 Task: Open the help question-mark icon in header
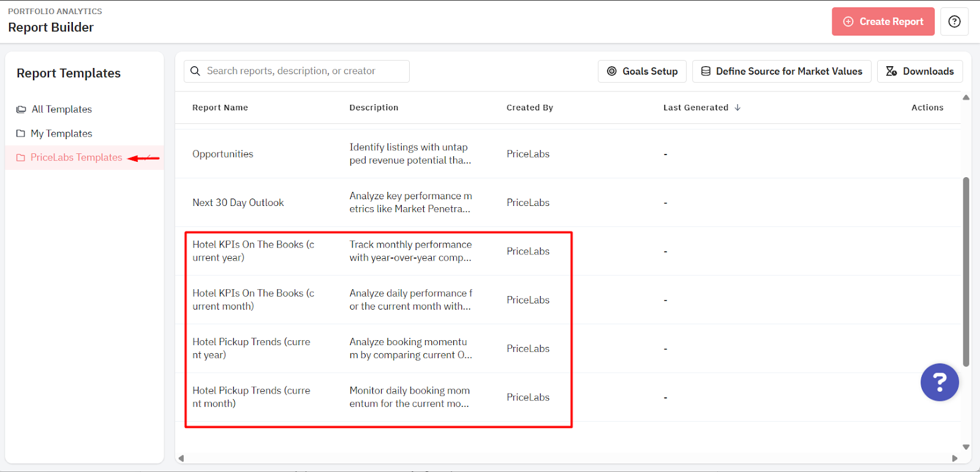point(954,21)
